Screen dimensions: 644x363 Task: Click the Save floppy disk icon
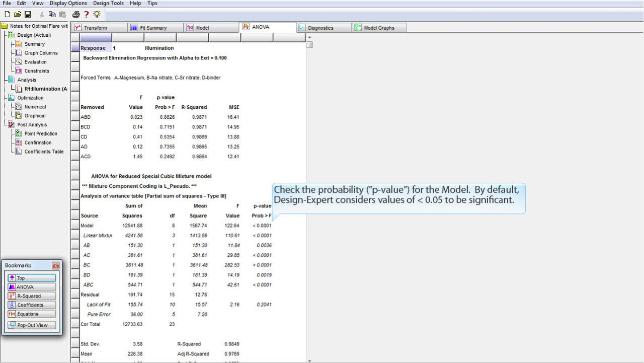click(28, 14)
